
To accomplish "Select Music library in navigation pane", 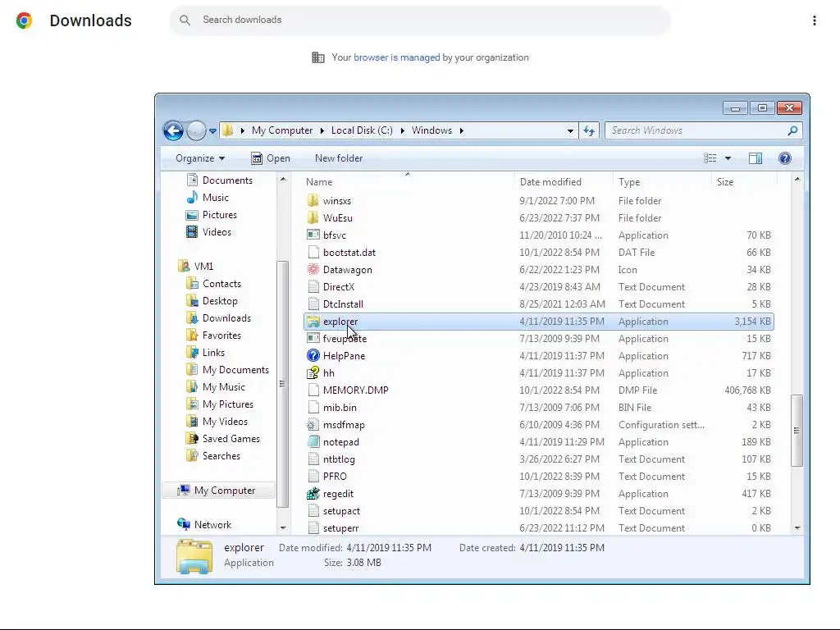I will point(208,197).
